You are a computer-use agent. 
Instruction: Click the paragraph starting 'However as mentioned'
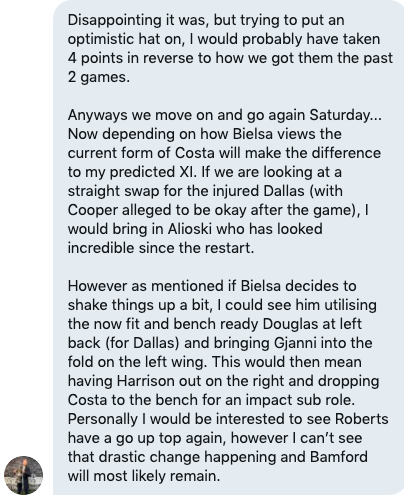tap(228, 381)
